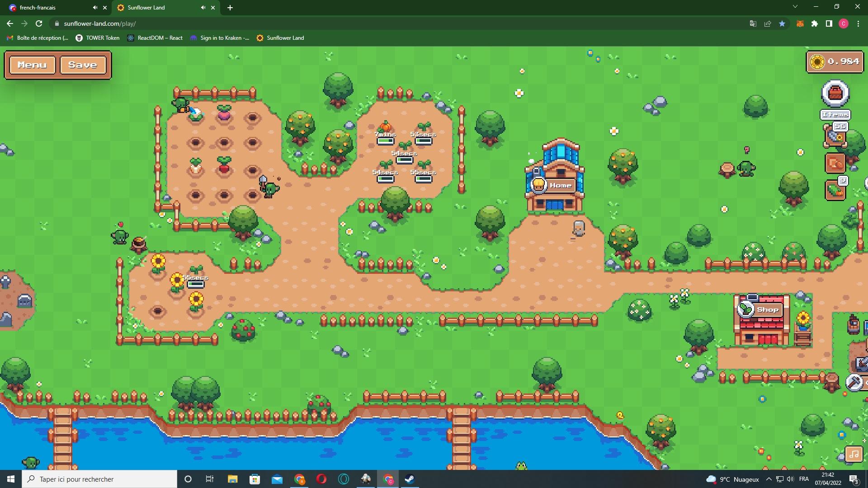Screen dimensions: 868x488
Task: Open the Shop building label
Action: click(767, 310)
